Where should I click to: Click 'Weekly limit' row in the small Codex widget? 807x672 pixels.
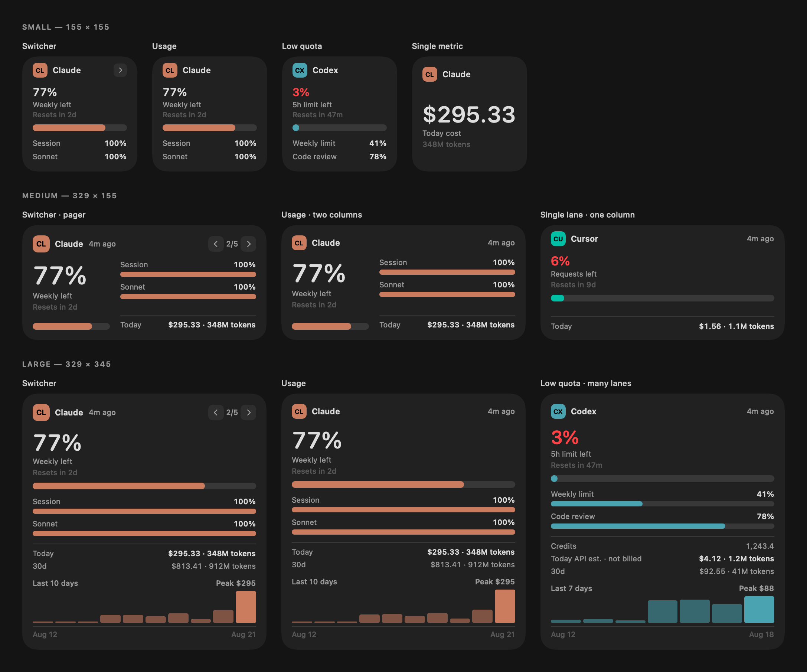click(x=339, y=143)
